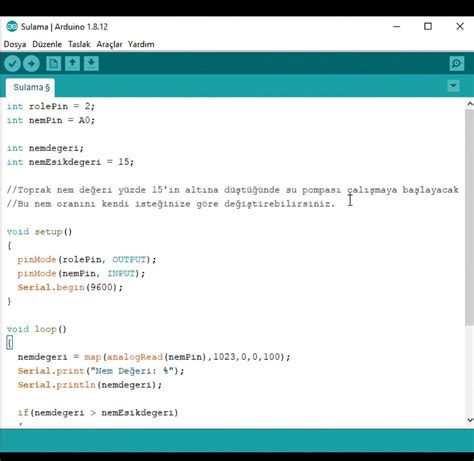This screenshot has width=474, height=461.
Task: Click the Save sketch down-arrow icon
Action: point(91,63)
